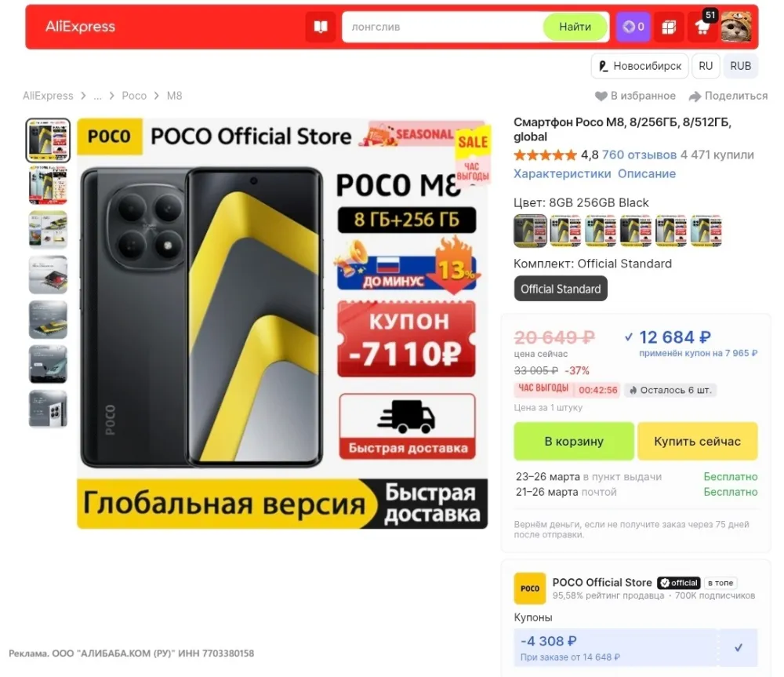784x677 pixels.
Task: Go to the Описание section
Action: tap(647, 173)
